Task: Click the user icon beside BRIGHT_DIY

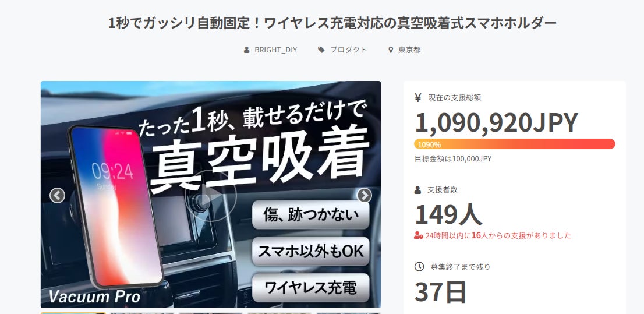Action: [x=246, y=50]
